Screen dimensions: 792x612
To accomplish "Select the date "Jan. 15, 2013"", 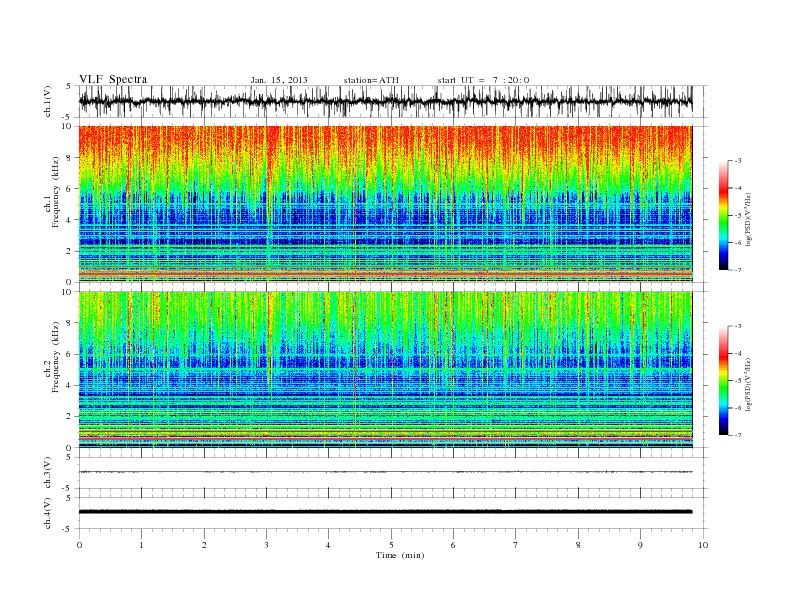I will [x=279, y=80].
